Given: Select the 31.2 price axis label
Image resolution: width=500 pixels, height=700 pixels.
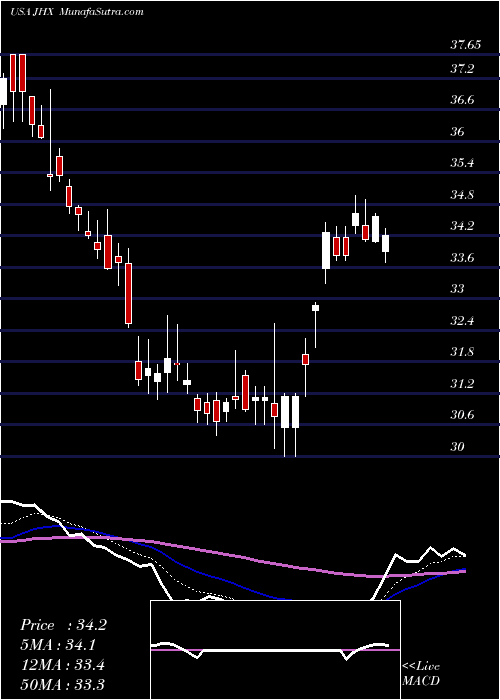Looking at the screenshot, I should (x=462, y=383).
